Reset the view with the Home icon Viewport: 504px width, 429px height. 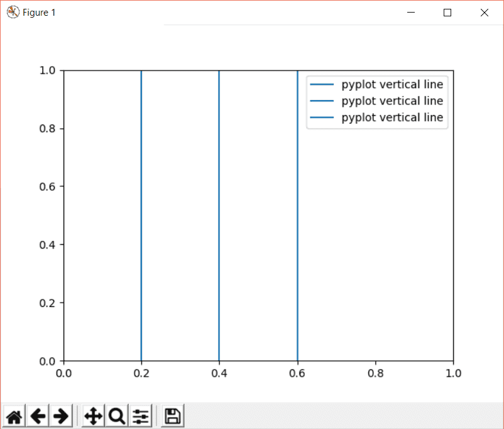click(x=14, y=416)
